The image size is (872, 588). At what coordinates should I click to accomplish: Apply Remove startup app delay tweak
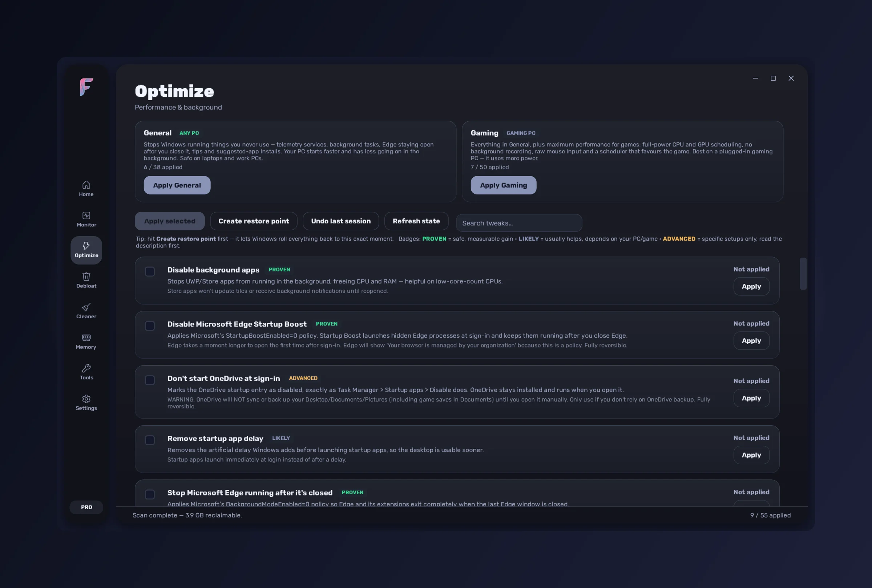[x=751, y=455]
